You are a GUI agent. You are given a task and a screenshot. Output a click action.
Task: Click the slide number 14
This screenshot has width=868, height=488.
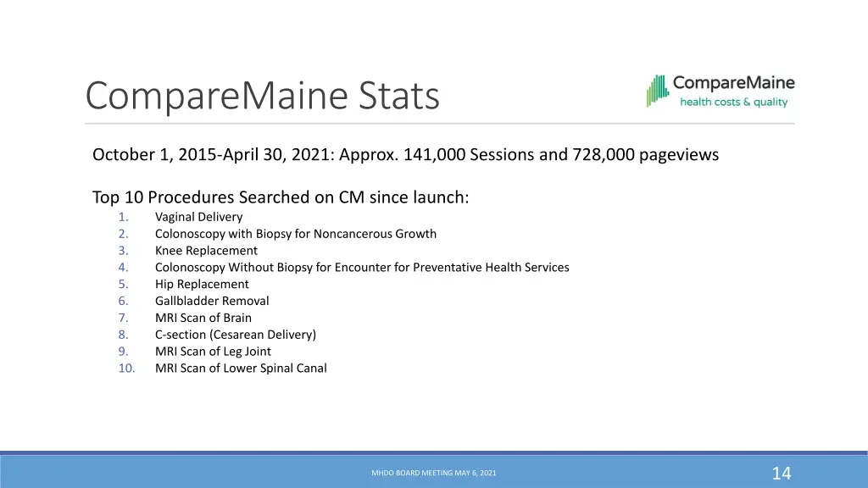click(781, 473)
